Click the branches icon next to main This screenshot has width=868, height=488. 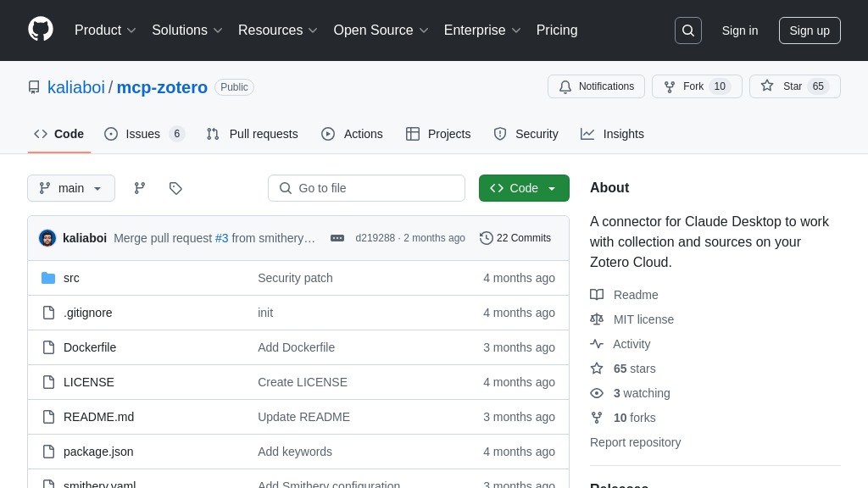pyautogui.click(x=140, y=188)
